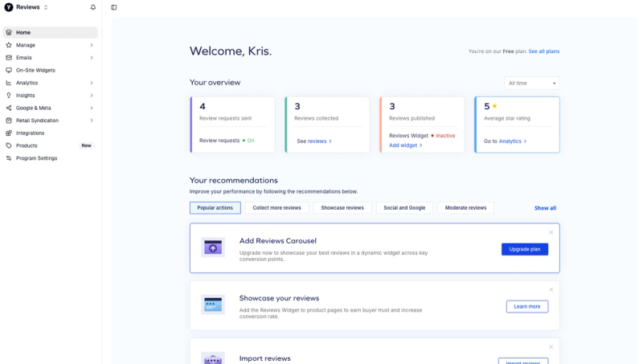Click the Products tag icon
643x364 pixels.
click(9, 145)
